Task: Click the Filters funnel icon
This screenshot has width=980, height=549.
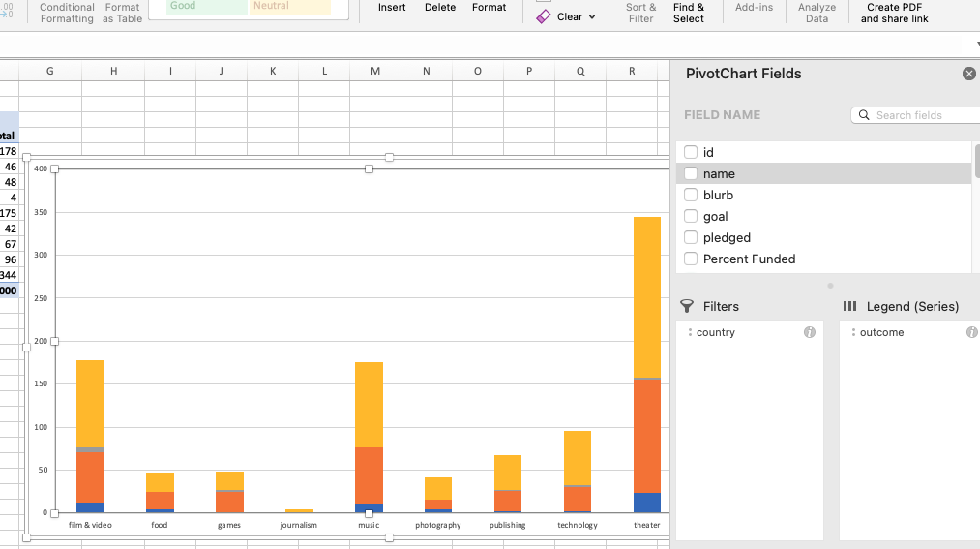Action: pyautogui.click(x=687, y=306)
